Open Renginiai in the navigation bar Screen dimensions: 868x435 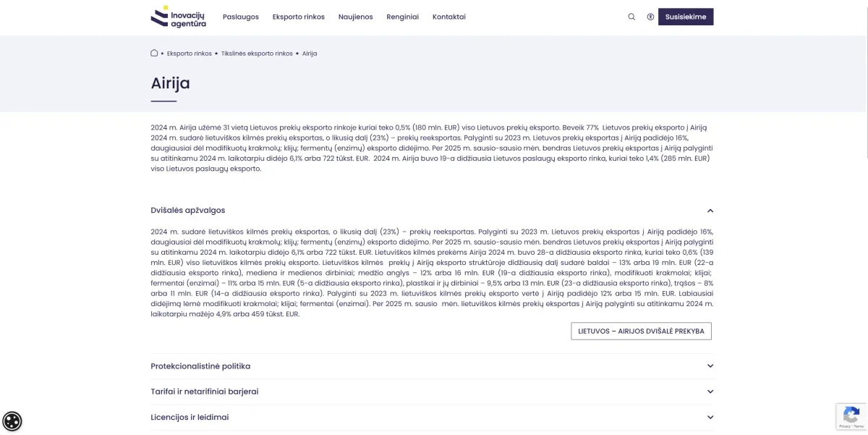[402, 17]
